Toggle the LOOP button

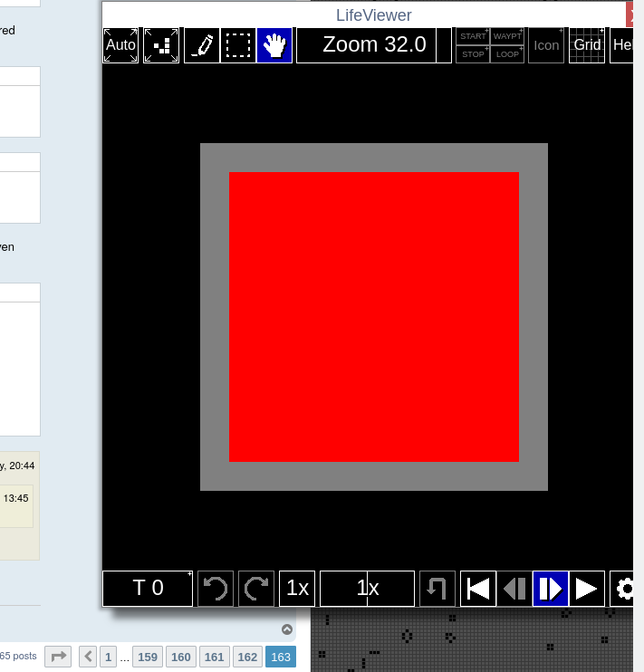point(507,54)
